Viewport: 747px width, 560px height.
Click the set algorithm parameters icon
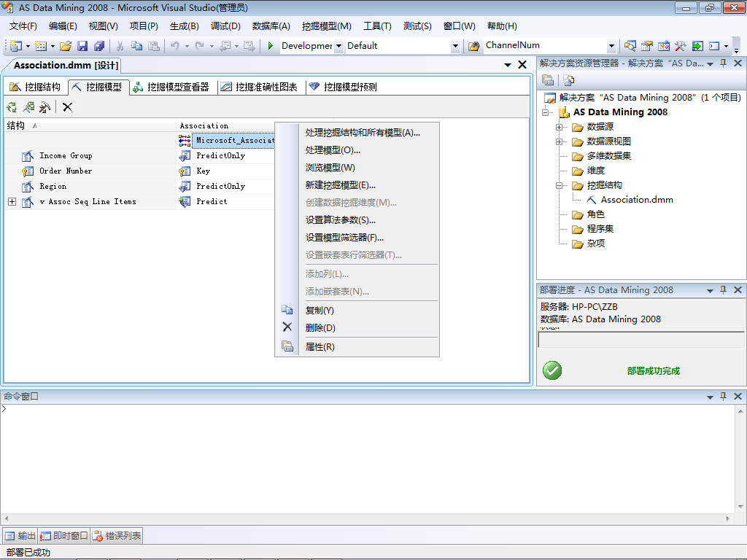[44, 107]
